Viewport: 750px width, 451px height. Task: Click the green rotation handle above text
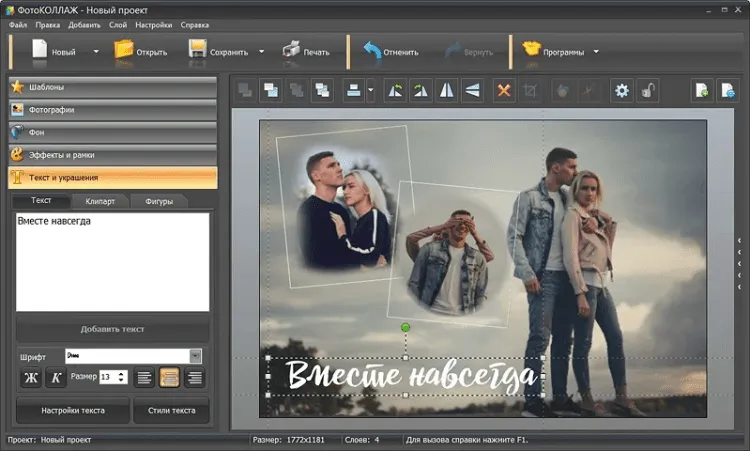[405, 328]
